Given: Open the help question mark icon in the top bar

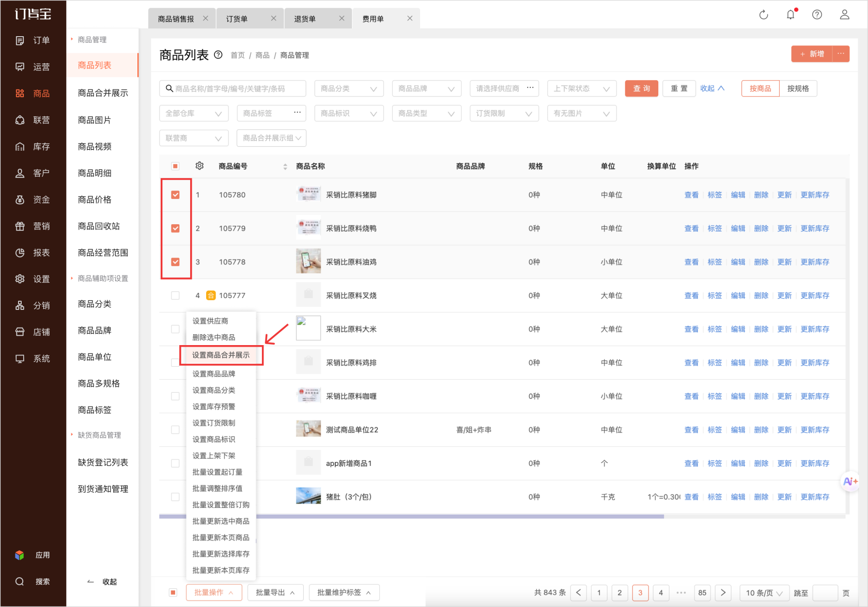Looking at the screenshot, I should click(817, 14).
